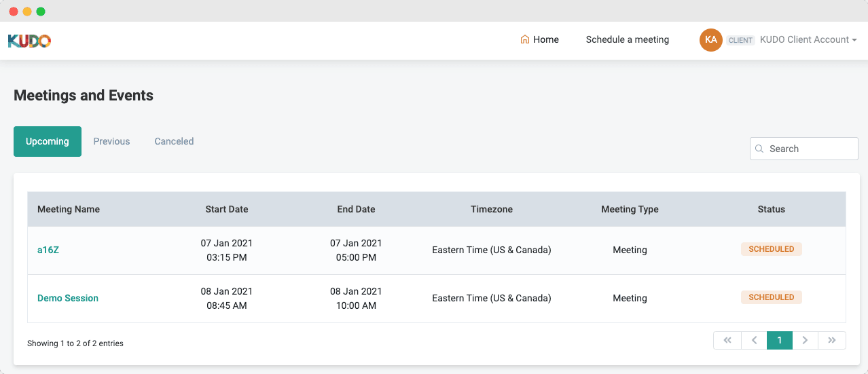
Task: Click the timezone in Demo Session row
Action: (x=492, y=298)
